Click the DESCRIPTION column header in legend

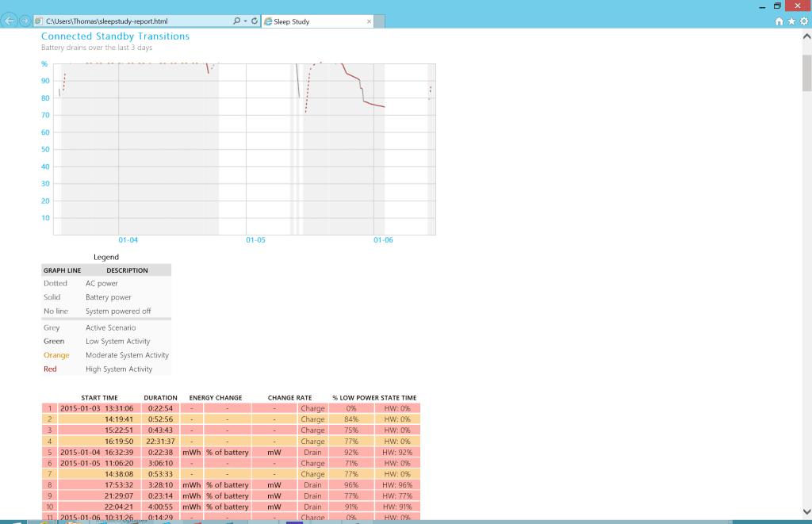tap(128, 270)
